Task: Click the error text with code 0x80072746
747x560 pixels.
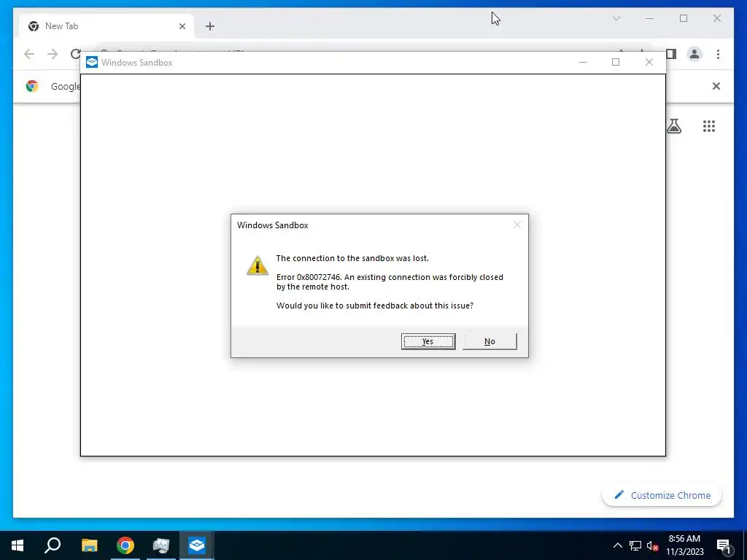Action: click(x=390, y=282)
